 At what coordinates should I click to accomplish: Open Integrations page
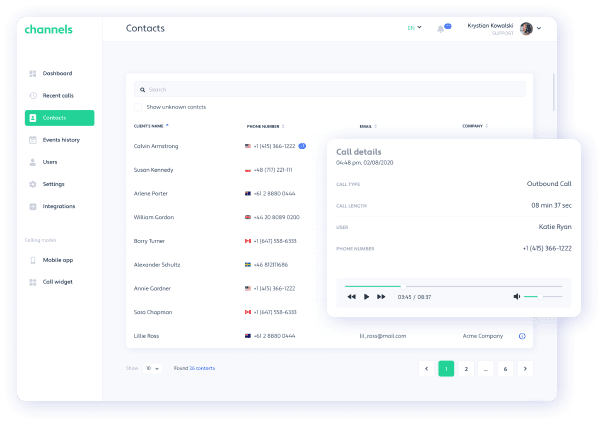pos(59,206)
